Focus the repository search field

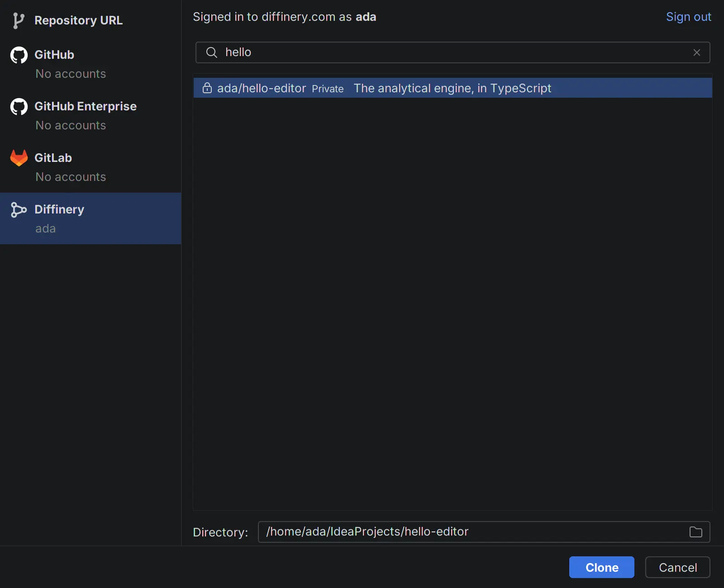452,52
